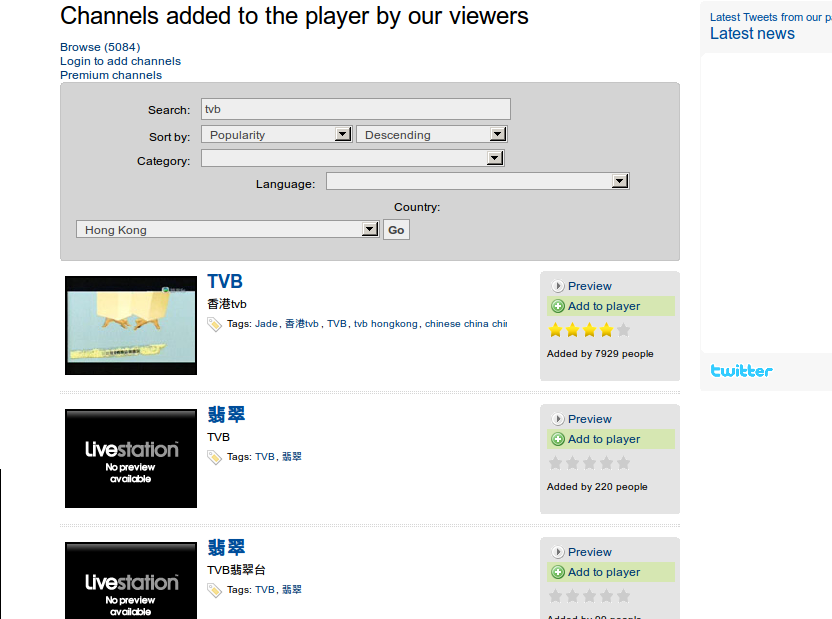Click the 香港tvb channel description text

tap(227, 304)
